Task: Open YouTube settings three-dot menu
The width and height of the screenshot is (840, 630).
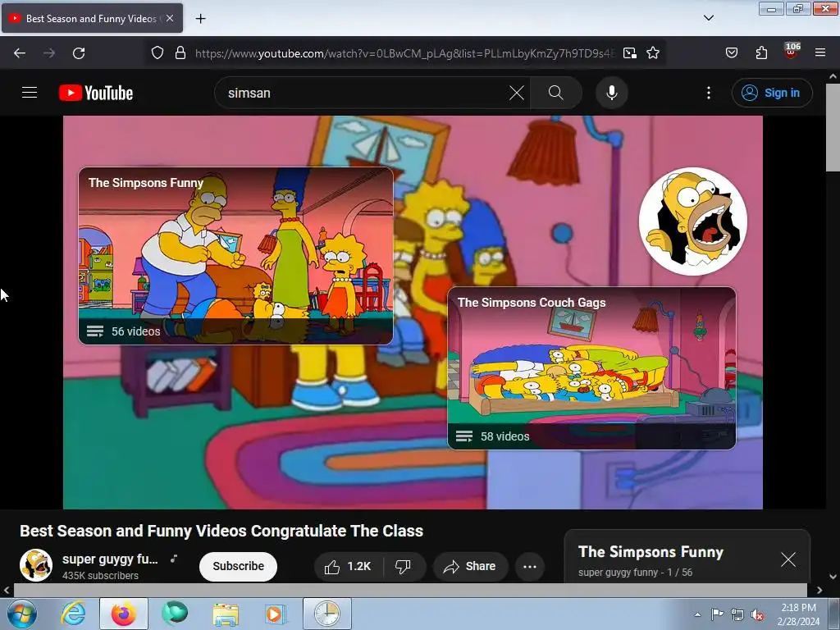Action: pyautogui.click(x=708, y=93)
